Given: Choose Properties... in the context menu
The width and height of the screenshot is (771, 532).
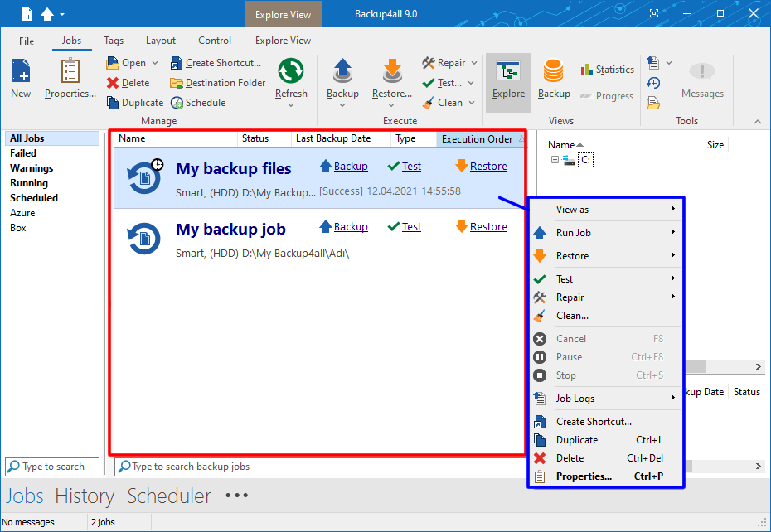Looking at the screenshot, I should [606, 476].
